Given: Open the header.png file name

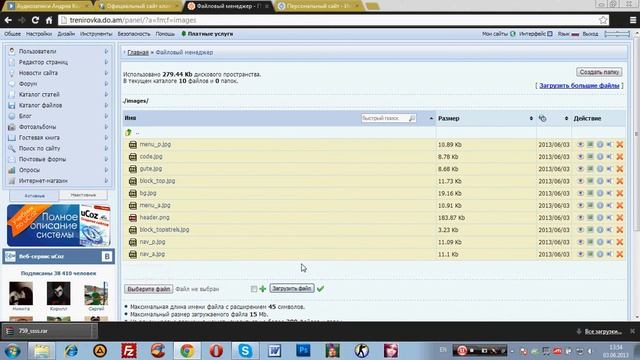Looking at the screenshot, I should click(154, 218).
